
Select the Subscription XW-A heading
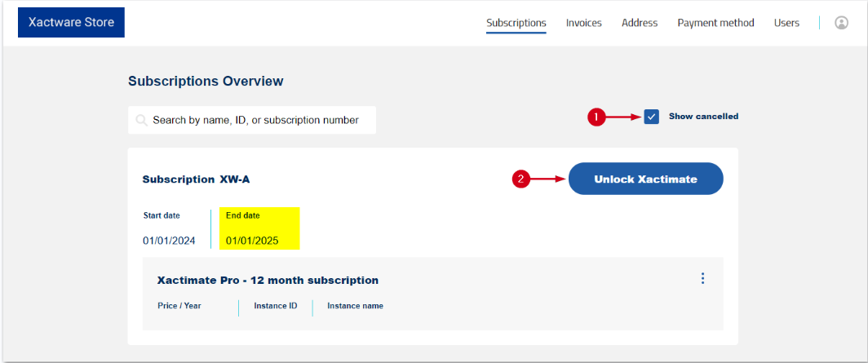pyautogui.click(x=196, y=179)
